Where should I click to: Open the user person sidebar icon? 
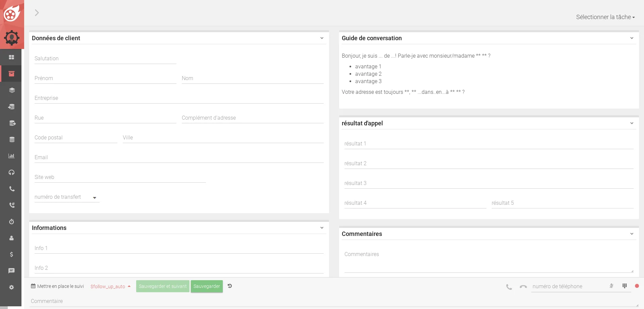pos(11,238)
